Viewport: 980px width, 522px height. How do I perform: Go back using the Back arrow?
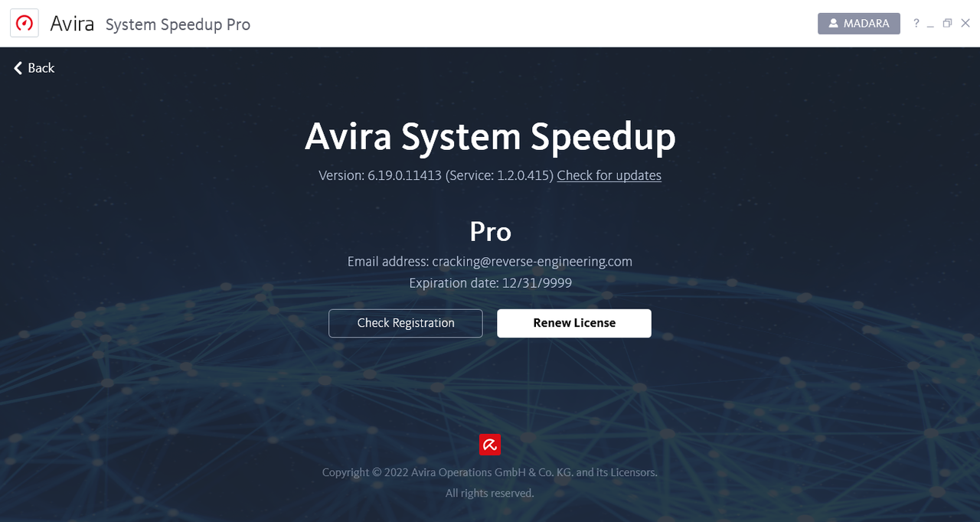[x=34, y=68]
